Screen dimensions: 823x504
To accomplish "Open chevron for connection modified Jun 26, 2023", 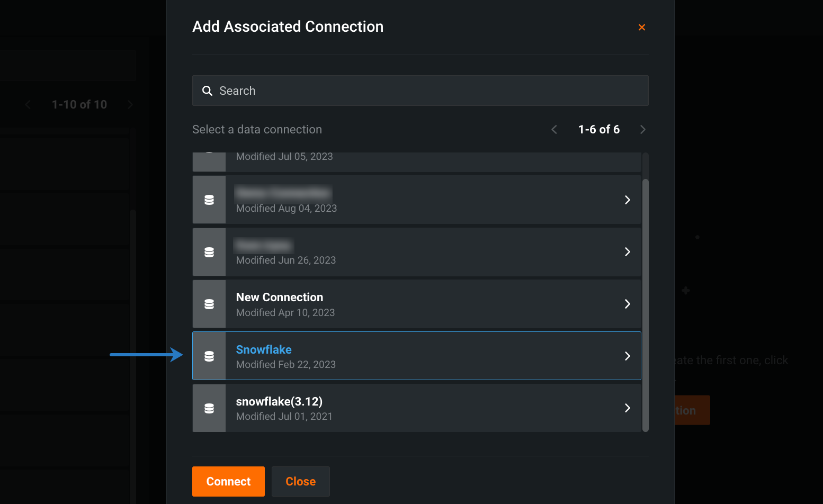I will pyautogui.click(x=627, y=252).
